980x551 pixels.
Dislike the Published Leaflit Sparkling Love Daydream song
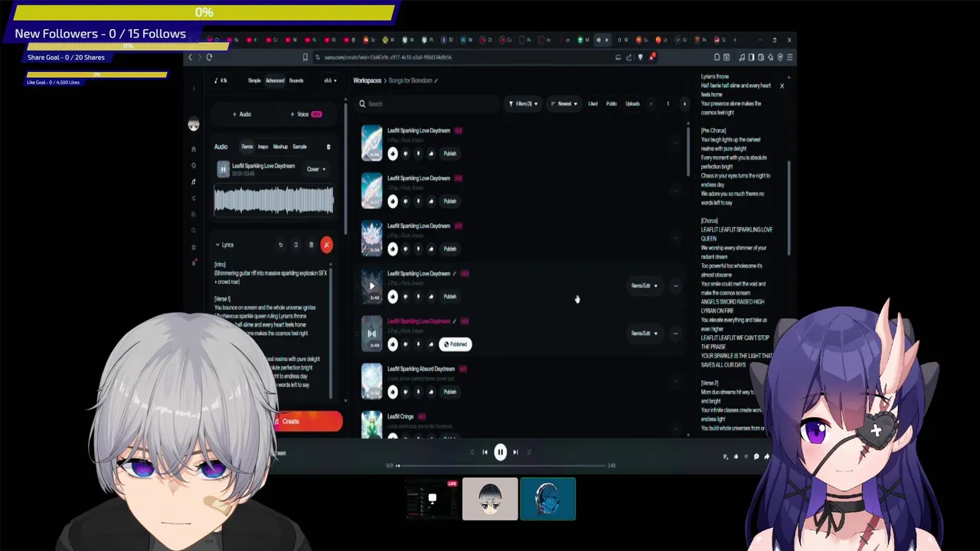pyautogui.click(x=406, y=344)
